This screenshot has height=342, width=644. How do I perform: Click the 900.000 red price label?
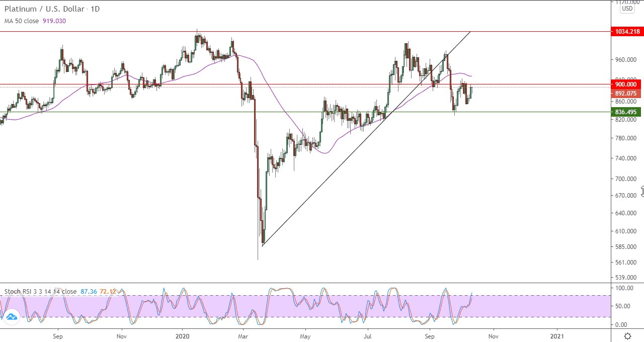point(626,84)
